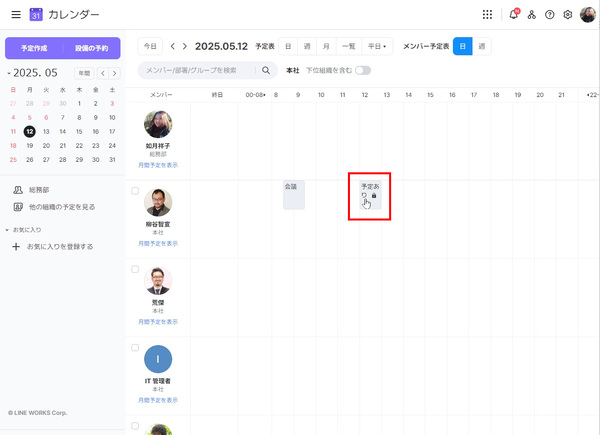Image resolution: width=600 pixels, height=435 pixels.
Task: Click the 設備の予約 button
Action: 91,48
